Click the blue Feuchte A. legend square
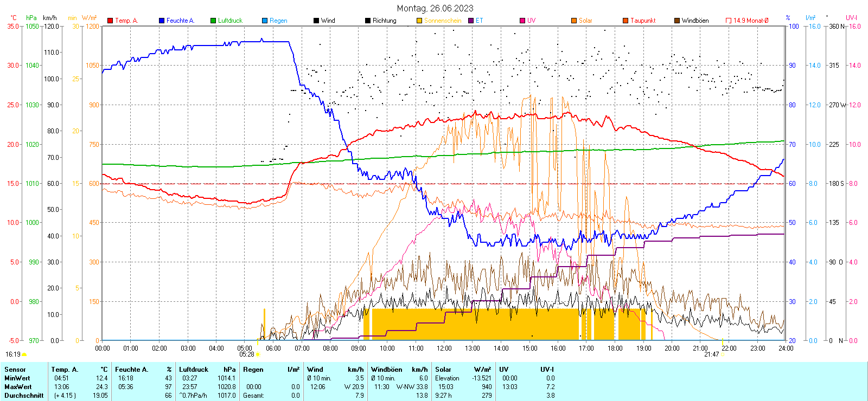 [x=162, y=21]
